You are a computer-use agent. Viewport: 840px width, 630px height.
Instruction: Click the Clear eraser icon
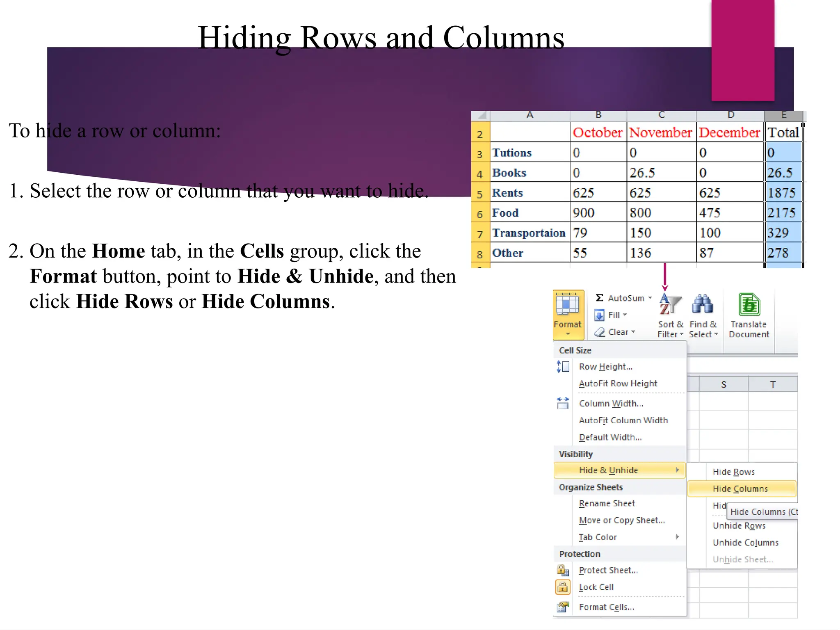(x=600, y=332)
